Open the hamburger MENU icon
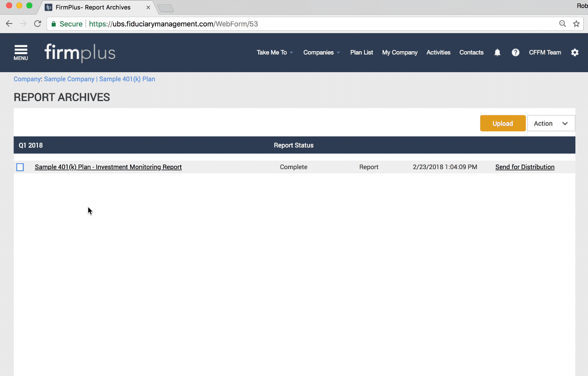The image size is (588, 376). click(21, 52)
